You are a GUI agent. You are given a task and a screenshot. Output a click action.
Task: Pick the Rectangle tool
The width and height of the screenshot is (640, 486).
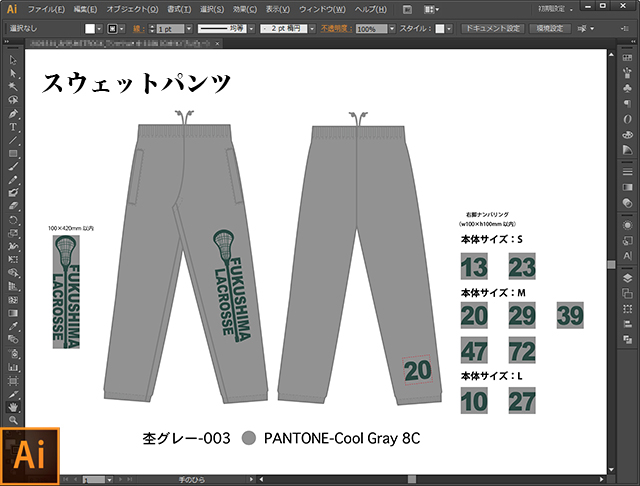coord(13,153)
